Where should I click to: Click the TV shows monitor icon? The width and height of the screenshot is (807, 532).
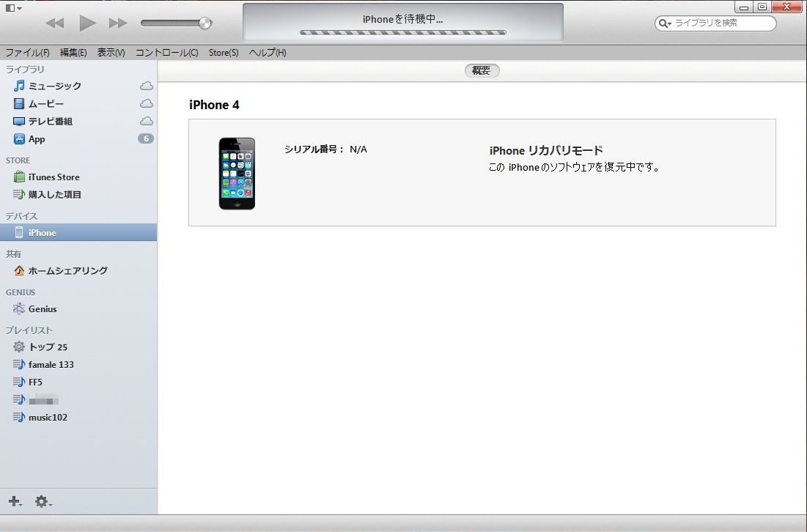coord(19,122)
